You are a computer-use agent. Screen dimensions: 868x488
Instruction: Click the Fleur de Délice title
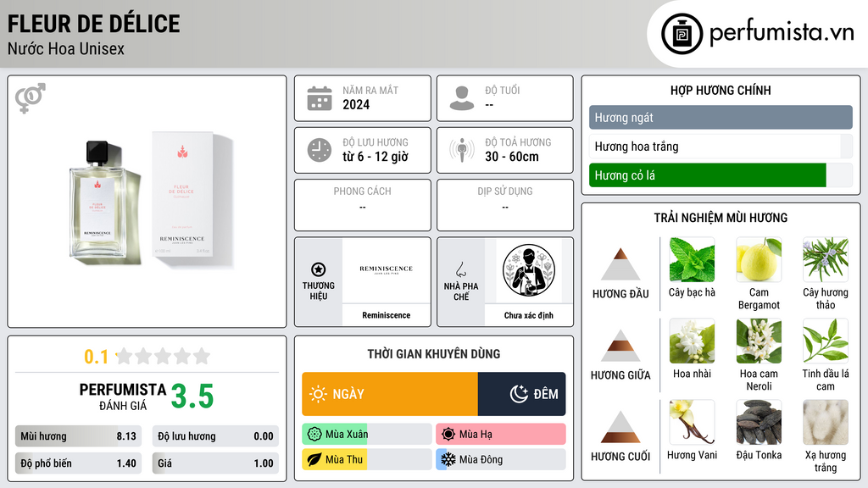(x=93, y=25)
